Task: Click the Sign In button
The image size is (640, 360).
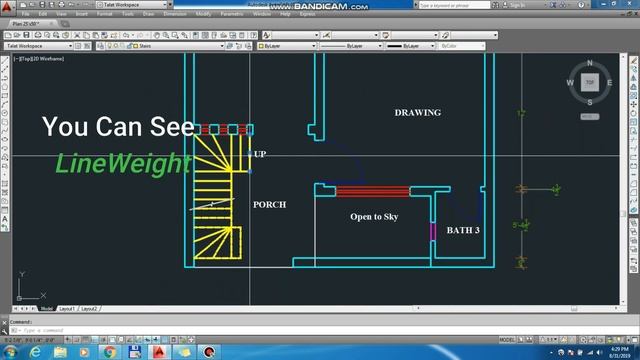Action: [515, 5]
